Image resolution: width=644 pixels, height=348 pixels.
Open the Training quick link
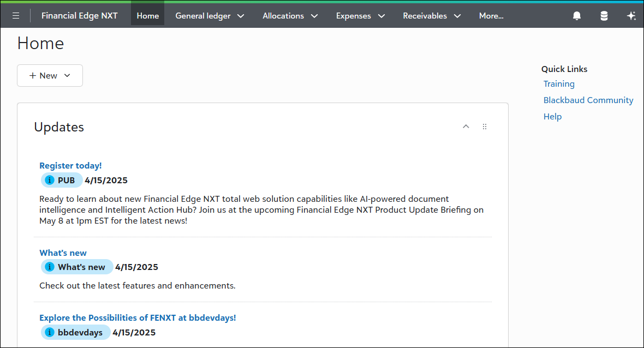558,83
